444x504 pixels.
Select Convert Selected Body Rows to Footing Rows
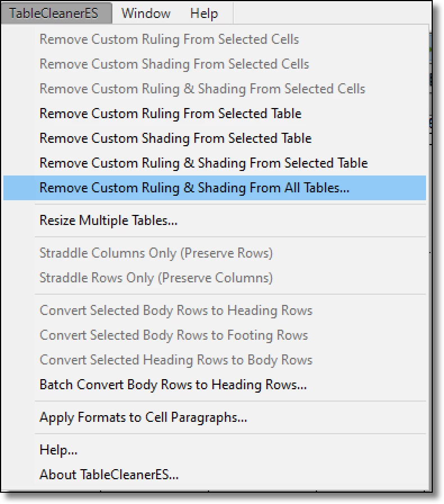(x=215, y=336)
